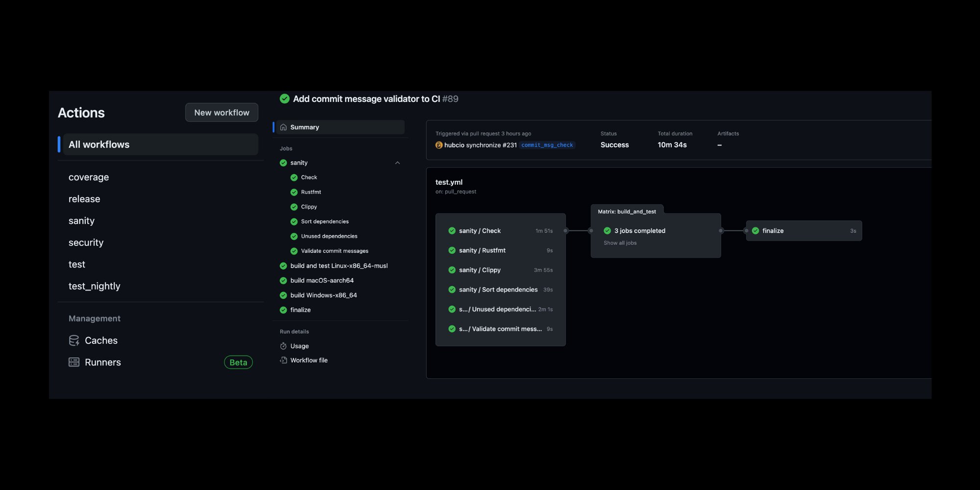Image resolution: width=980 pixels, height=490 pixels.
Task: Click the Caches database icon
Action: click(74, 341)
